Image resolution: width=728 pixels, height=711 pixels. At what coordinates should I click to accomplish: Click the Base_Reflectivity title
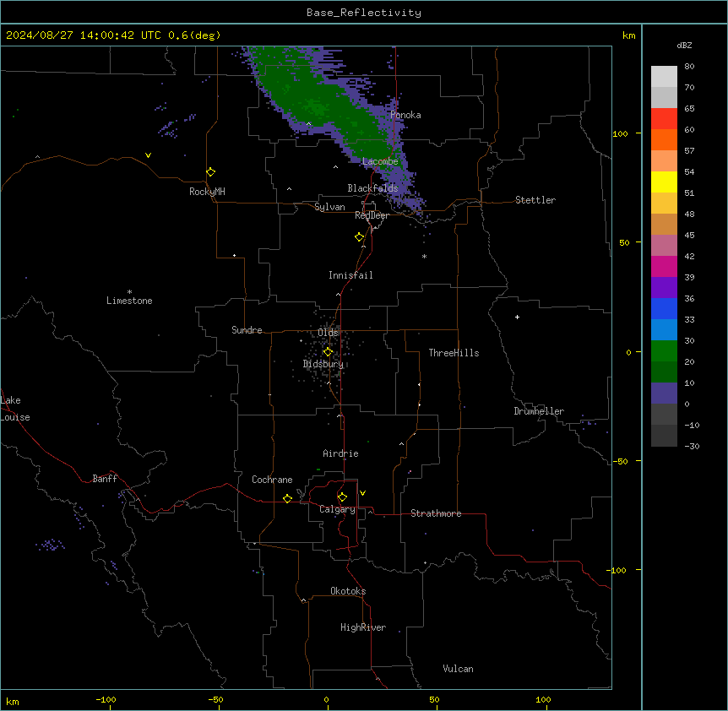coord(364,13)
